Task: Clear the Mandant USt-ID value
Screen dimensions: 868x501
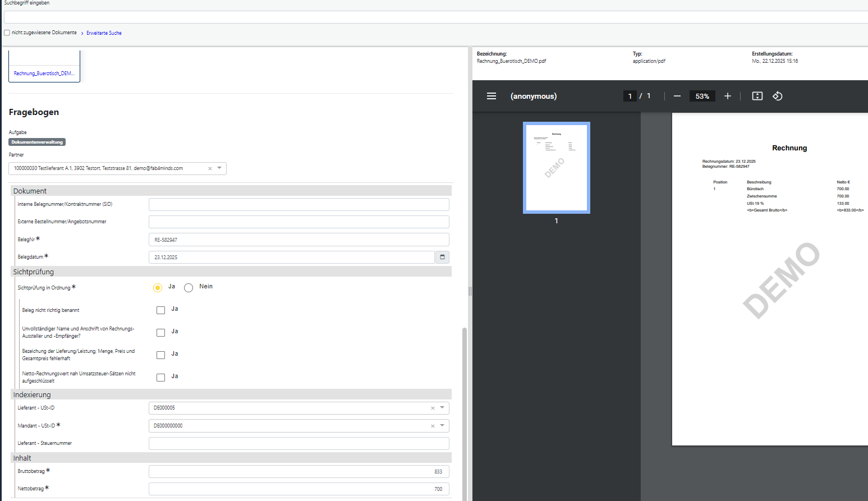Action: click(433, 426)
